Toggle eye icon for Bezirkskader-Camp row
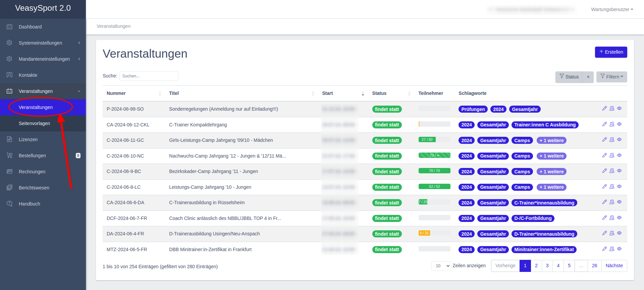 (619, 171)
